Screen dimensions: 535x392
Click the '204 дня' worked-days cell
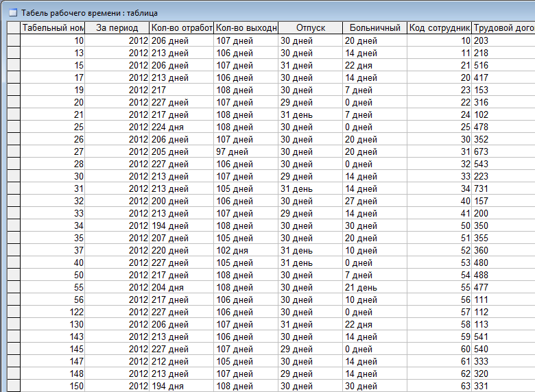[x=182, y=287]
